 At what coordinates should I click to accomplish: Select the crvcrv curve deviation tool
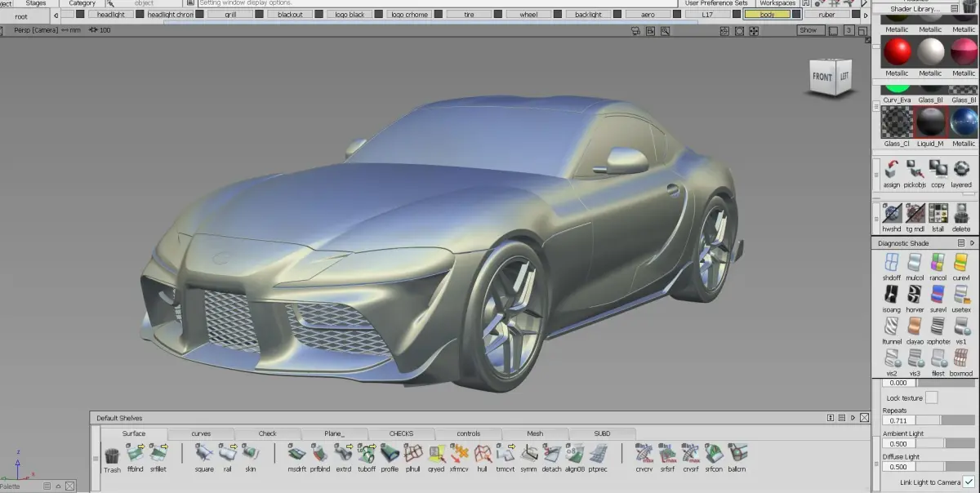point(644,456)
